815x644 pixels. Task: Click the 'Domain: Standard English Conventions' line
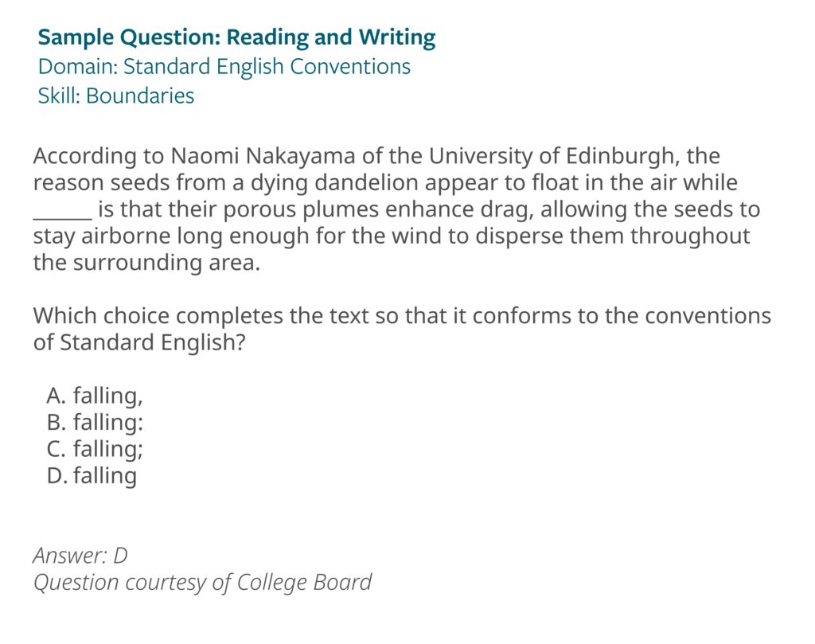click(x=224, y=67)
